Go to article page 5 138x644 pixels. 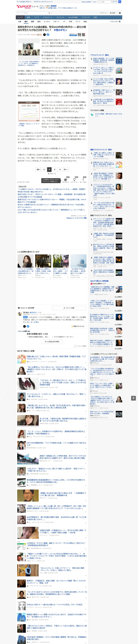(x=55, y=169)
